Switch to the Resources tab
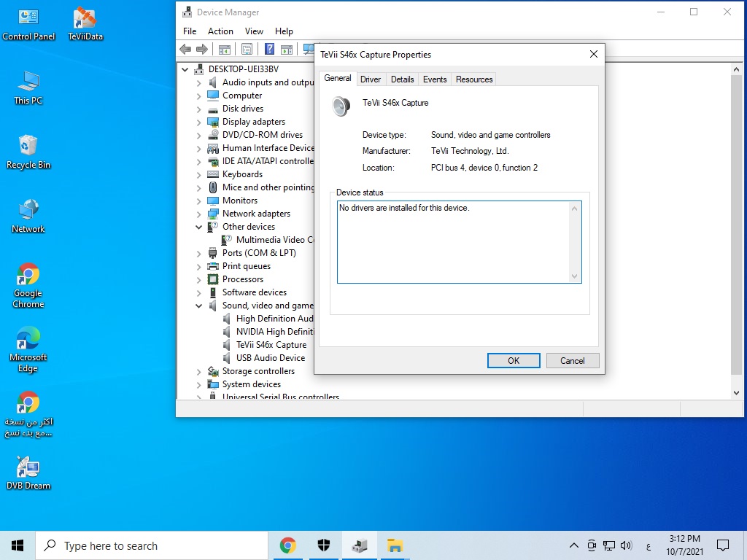This screenshot has height=560, width=747. coord(474,79)
